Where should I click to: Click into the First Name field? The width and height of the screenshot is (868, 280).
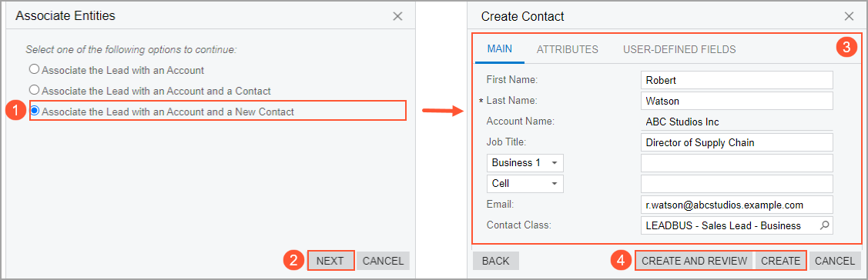tap(736, 80)
